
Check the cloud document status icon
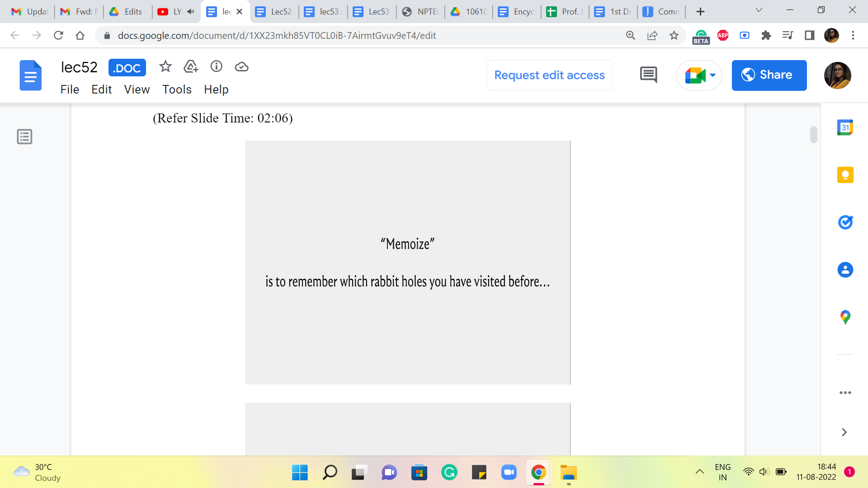click(242, 67)
